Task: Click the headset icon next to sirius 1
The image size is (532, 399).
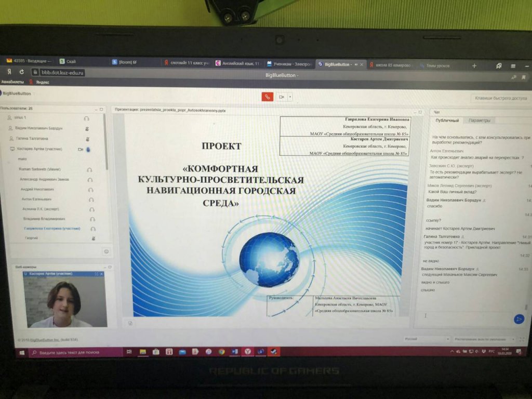Action: click(x=86, y=118)
